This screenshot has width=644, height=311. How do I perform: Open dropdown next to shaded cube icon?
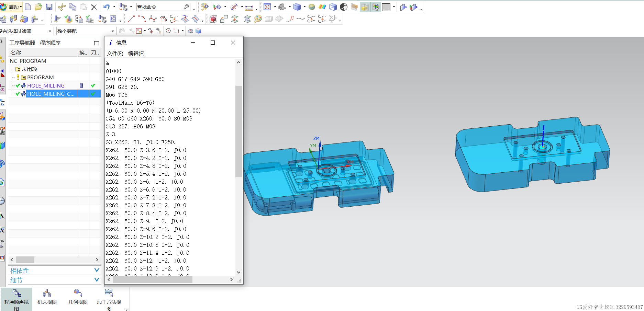click(304, 7)
